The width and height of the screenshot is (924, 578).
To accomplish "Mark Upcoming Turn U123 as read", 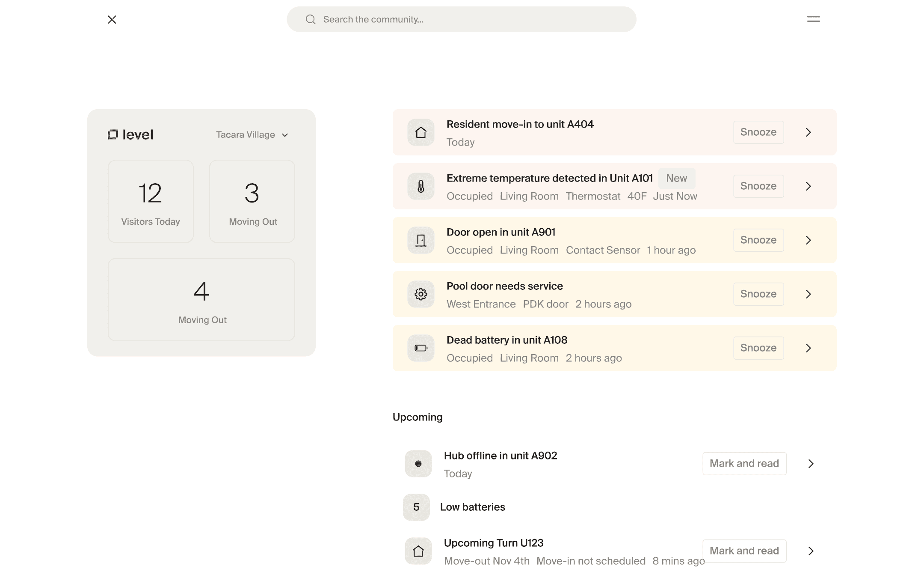I will (x=744, y=551).
